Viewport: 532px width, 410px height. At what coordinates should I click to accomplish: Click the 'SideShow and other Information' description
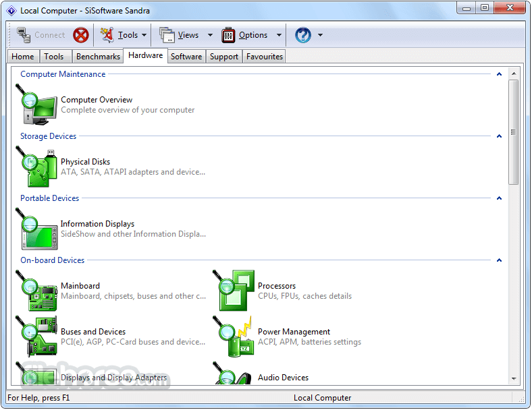[x=134, y=234]
